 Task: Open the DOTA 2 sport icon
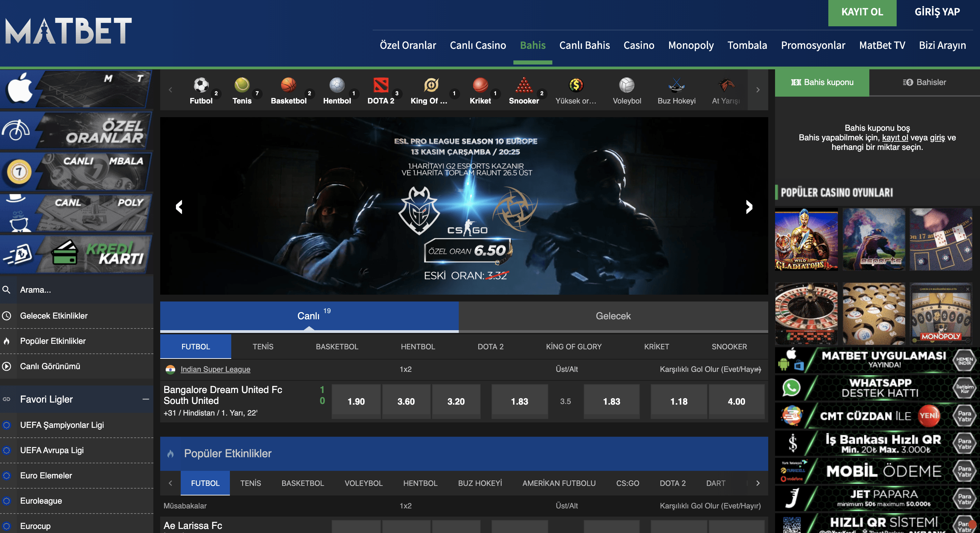pyautogui.click(x=381, y=85)
